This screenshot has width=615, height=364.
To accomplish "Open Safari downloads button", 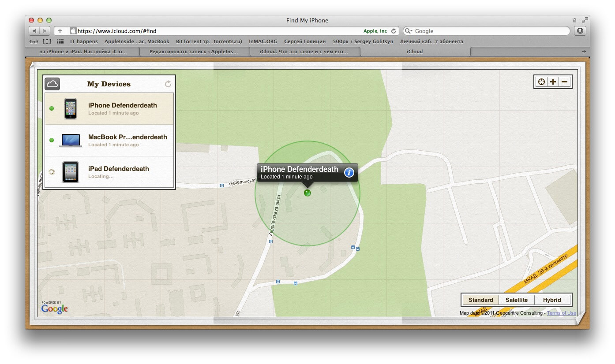I will 580,31.
